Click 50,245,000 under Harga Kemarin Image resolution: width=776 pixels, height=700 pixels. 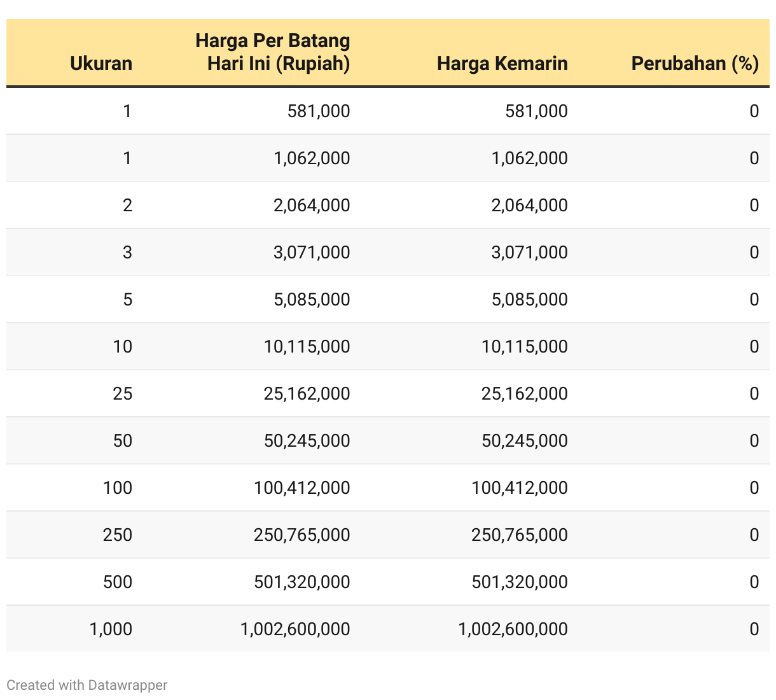pos(524,441)
